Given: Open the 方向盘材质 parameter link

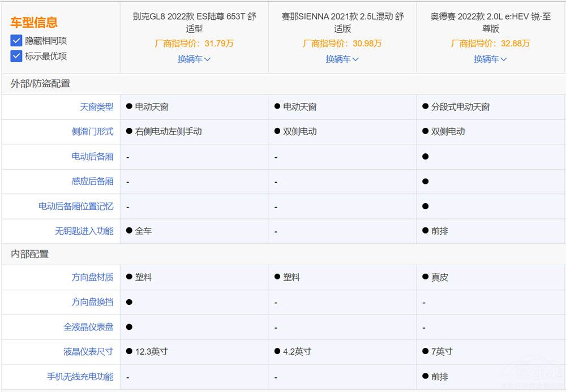Looking at the screenshot, I should [92, 277].
